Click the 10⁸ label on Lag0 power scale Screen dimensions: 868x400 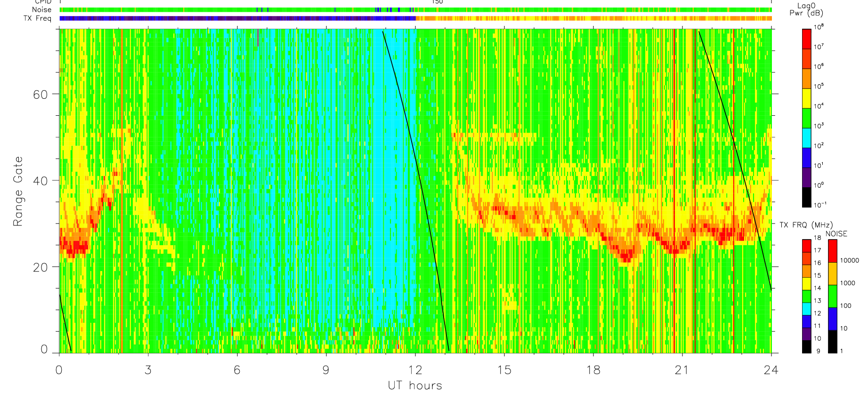[x=819, y=27]
